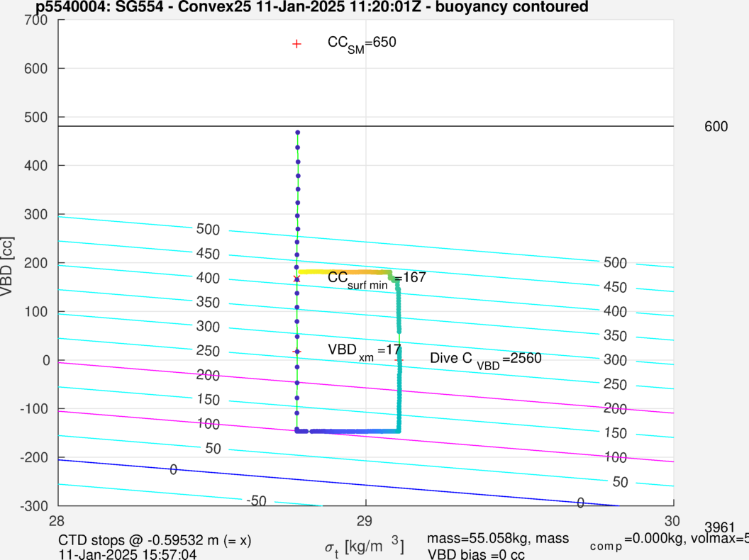Click the left-side contour label 50
Screen dimensions: 749x560
coord(213,448)
